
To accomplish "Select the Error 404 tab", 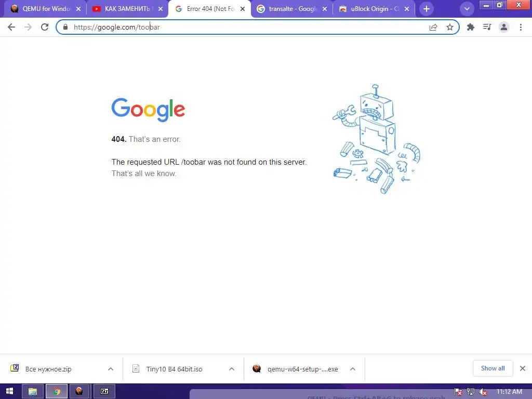I will tap(210, 9).
